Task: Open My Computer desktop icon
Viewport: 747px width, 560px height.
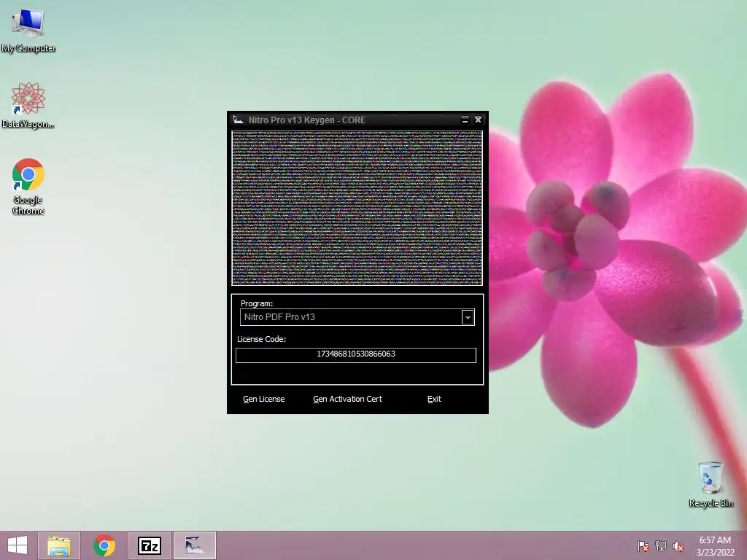Action: coord(28,31)
